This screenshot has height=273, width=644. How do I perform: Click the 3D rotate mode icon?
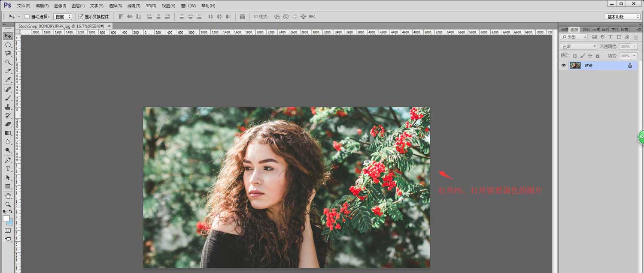[x=277, y=17]
